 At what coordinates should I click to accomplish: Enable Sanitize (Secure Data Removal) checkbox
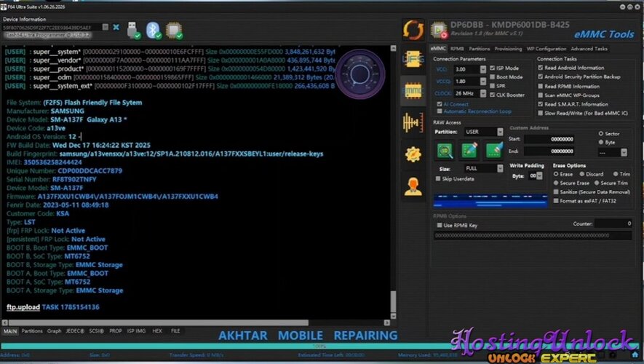click(x=556, y=192)
